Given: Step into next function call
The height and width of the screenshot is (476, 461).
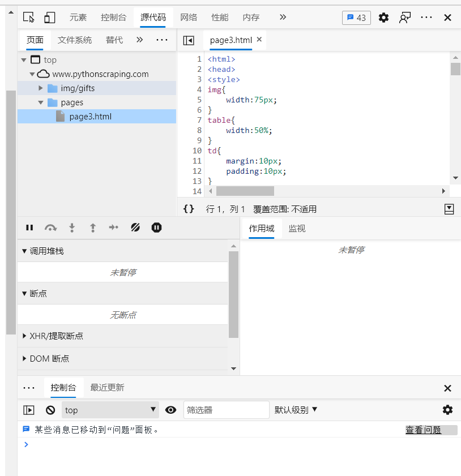Looking at the screenshot, I should (x=72, y=228).
